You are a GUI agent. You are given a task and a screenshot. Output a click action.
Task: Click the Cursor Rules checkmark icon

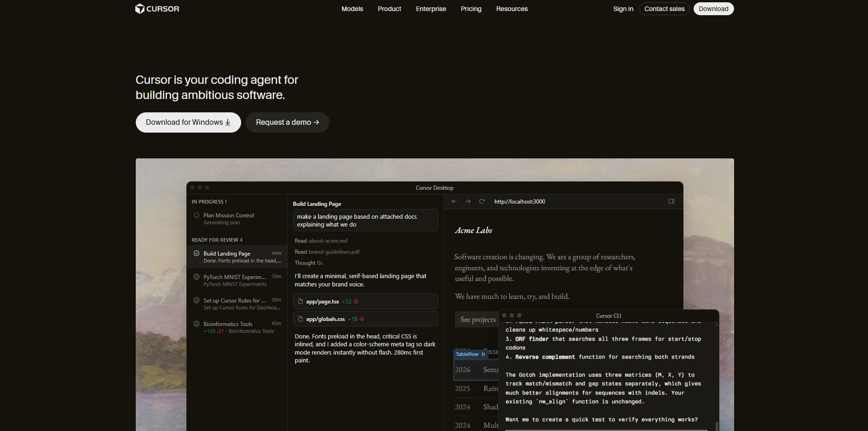point(197,300)
